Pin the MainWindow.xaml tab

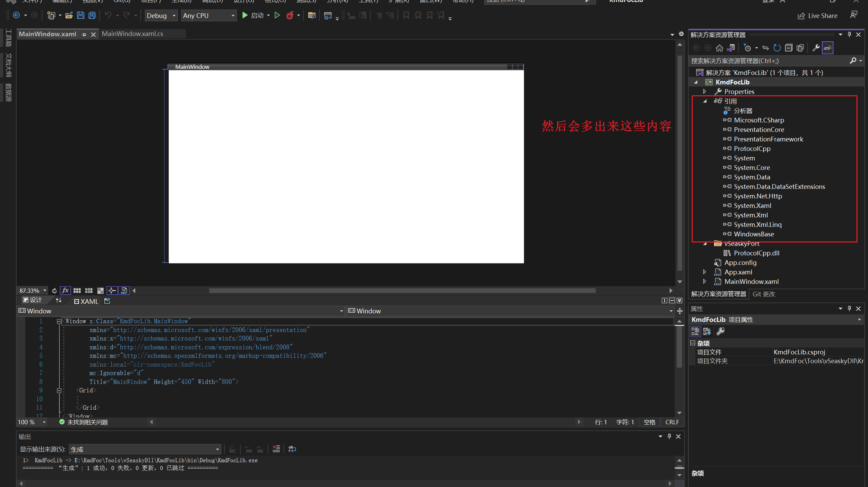click(84, 34)
